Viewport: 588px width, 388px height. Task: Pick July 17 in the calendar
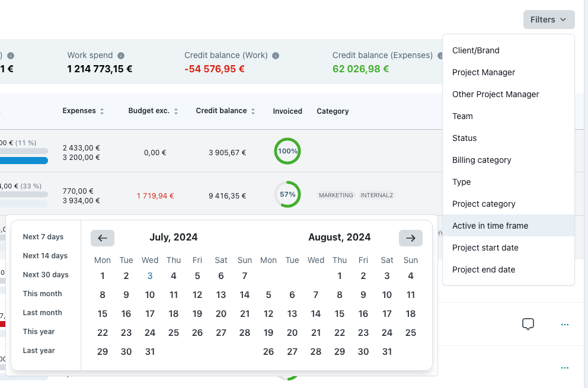[149, 314]
